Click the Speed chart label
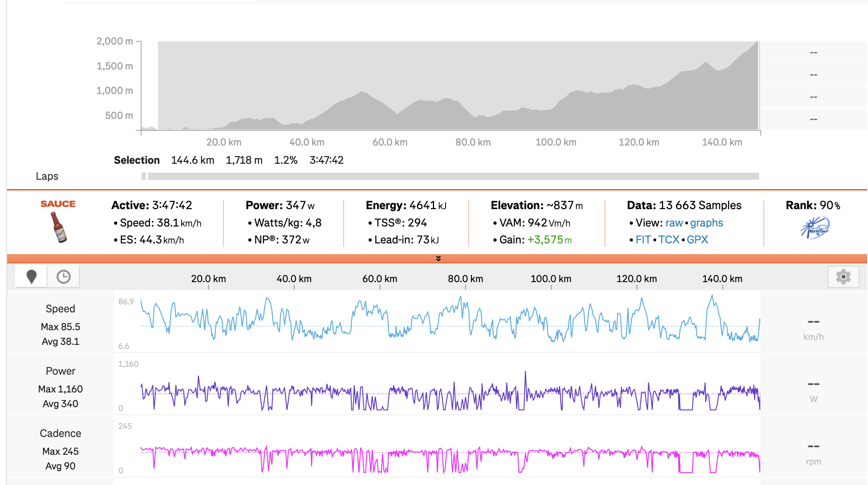The image size is (868, 485). 61,309
